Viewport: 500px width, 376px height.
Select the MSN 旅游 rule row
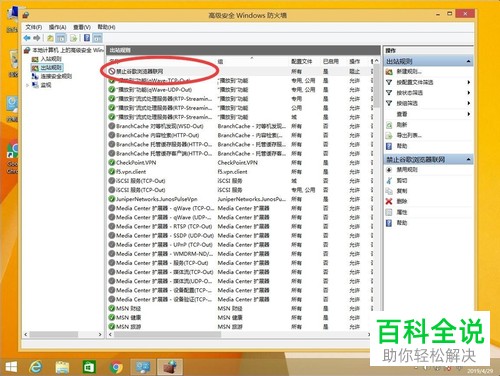(239, 327)
